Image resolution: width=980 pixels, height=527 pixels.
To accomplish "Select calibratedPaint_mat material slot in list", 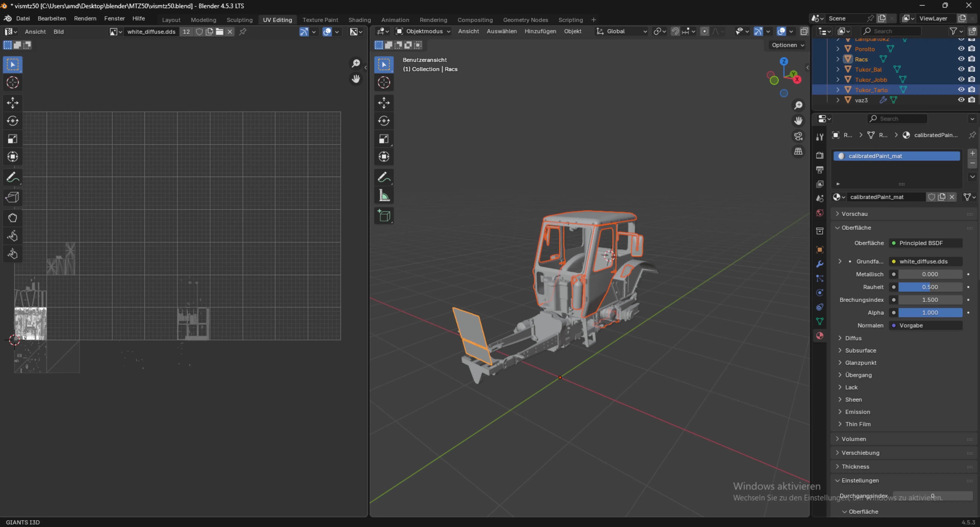I will (x=896, y=156).
